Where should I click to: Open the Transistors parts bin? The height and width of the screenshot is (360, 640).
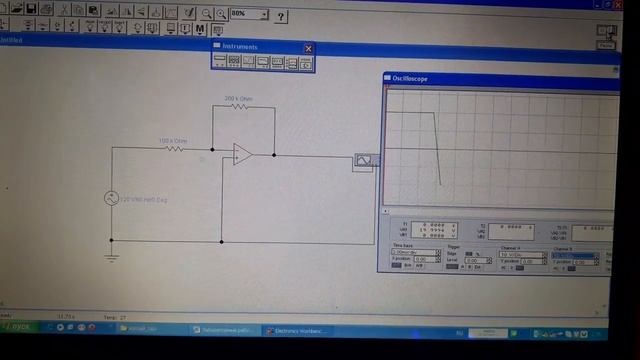pos(72,26)
